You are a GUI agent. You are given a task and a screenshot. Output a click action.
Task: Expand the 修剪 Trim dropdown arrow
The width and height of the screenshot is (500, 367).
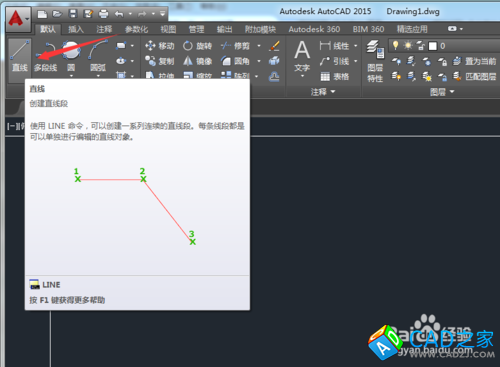tap(259, 46)
